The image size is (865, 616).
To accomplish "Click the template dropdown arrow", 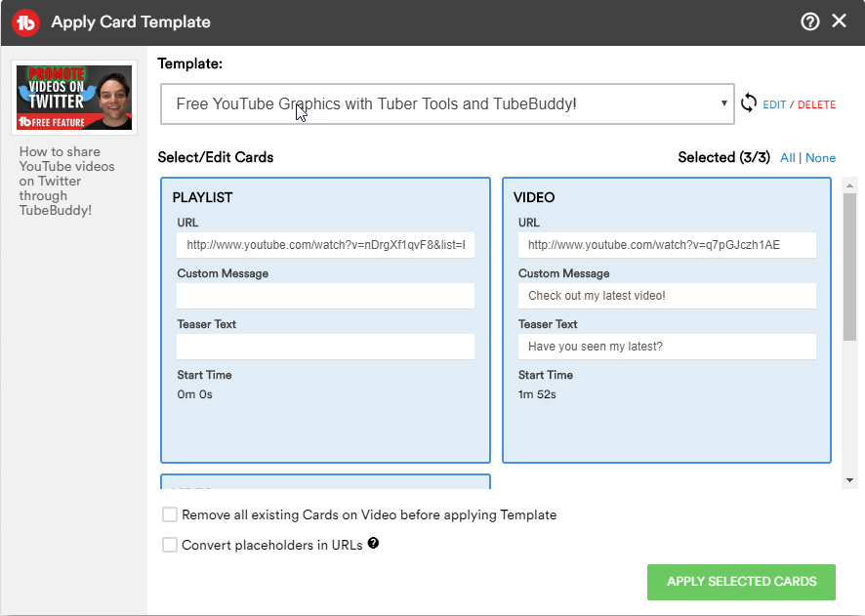I will coord(723,103).
